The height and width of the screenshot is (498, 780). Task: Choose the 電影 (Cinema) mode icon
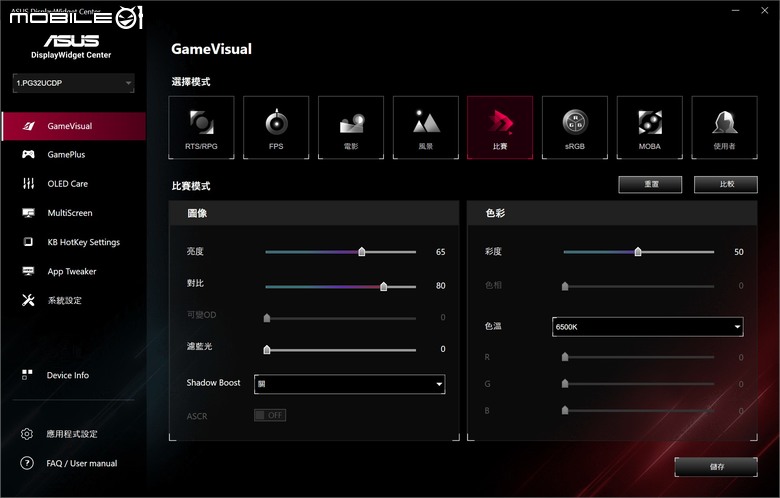(351, 128)
